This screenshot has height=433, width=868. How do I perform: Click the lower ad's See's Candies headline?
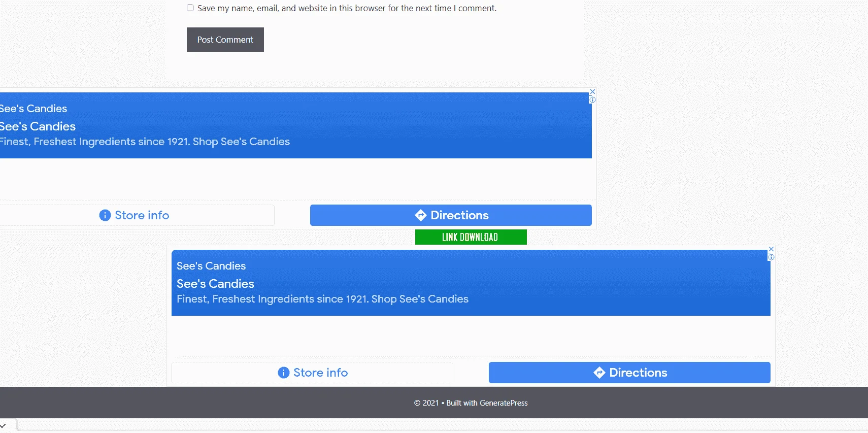215,284
